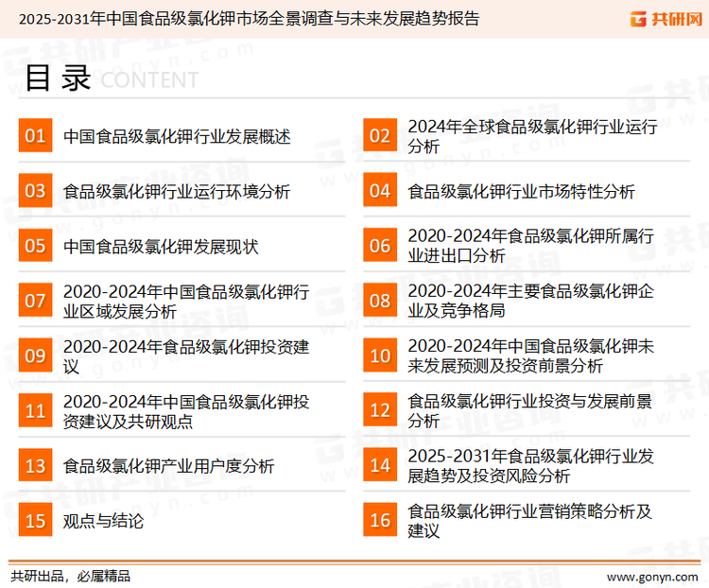709x588 pixels.
Task: Select the orange 06 number box
Action: [380, 246]
